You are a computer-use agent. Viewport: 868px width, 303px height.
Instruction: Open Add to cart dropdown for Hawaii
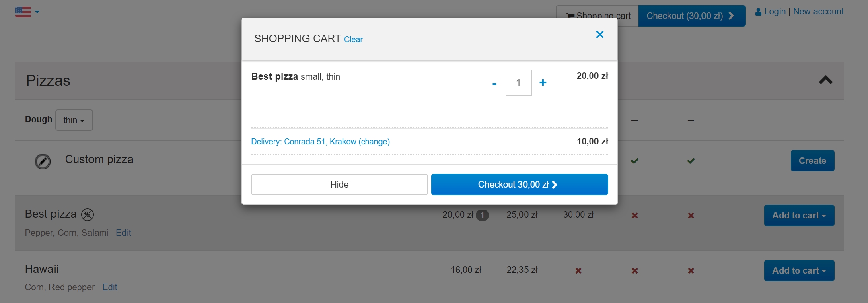(x=799, y=270)
